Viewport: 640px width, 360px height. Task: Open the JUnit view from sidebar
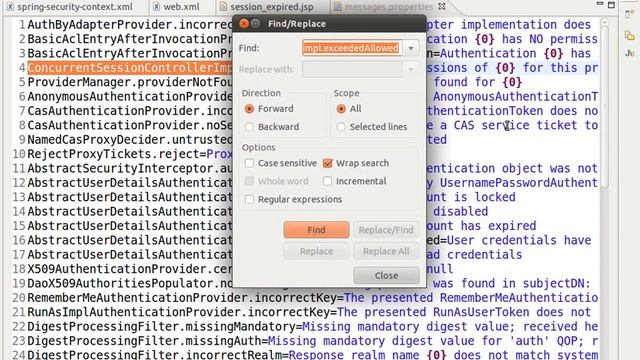[629, 53]
